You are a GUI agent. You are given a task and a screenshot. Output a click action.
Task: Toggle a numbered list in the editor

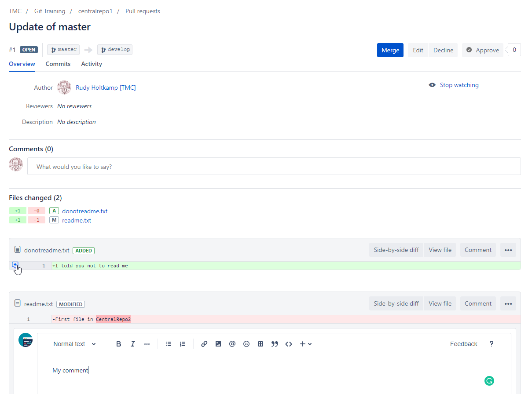coord(183,344)
